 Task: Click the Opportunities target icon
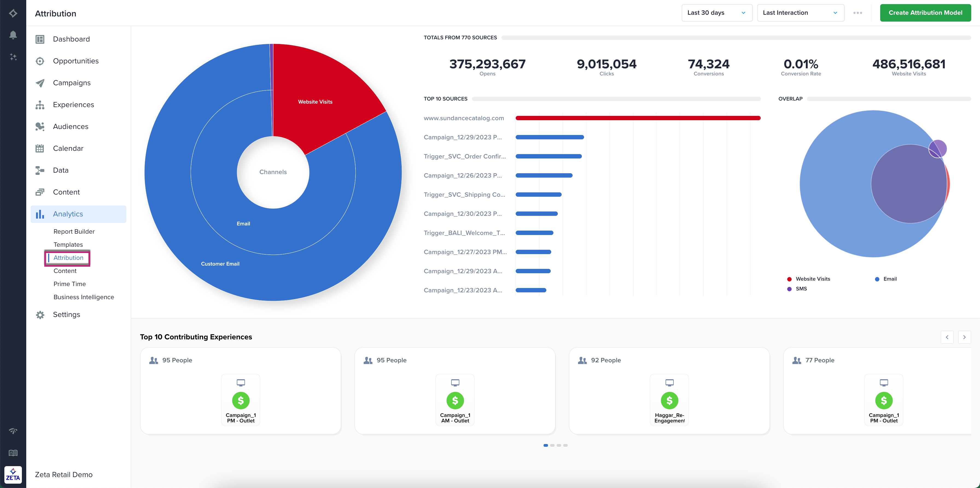tap(40, 61)
